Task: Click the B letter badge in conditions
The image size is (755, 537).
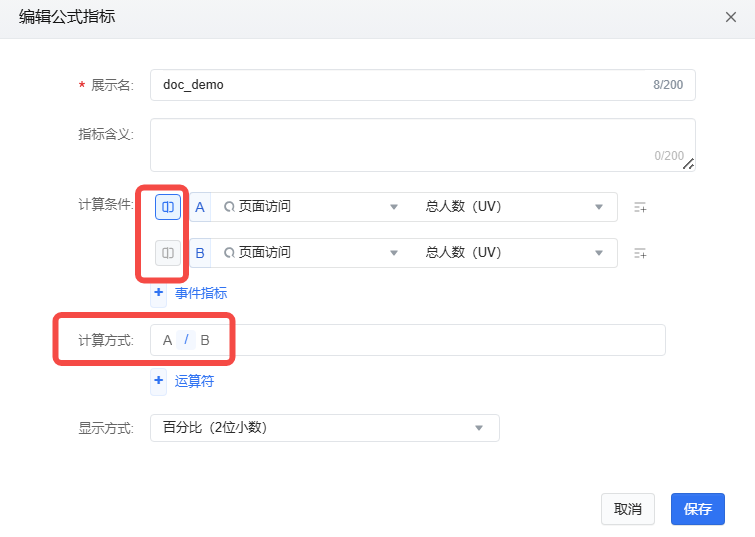Action: click(200, 253)
